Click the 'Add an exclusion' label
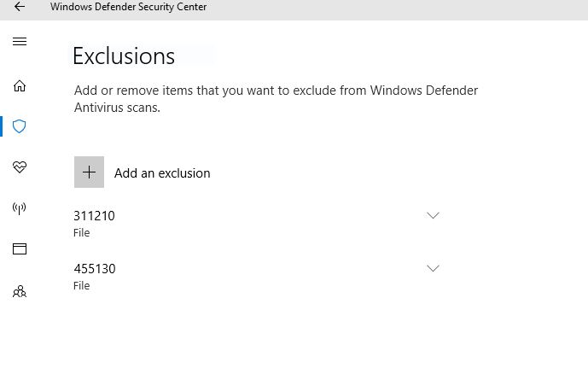 (162, 173)
